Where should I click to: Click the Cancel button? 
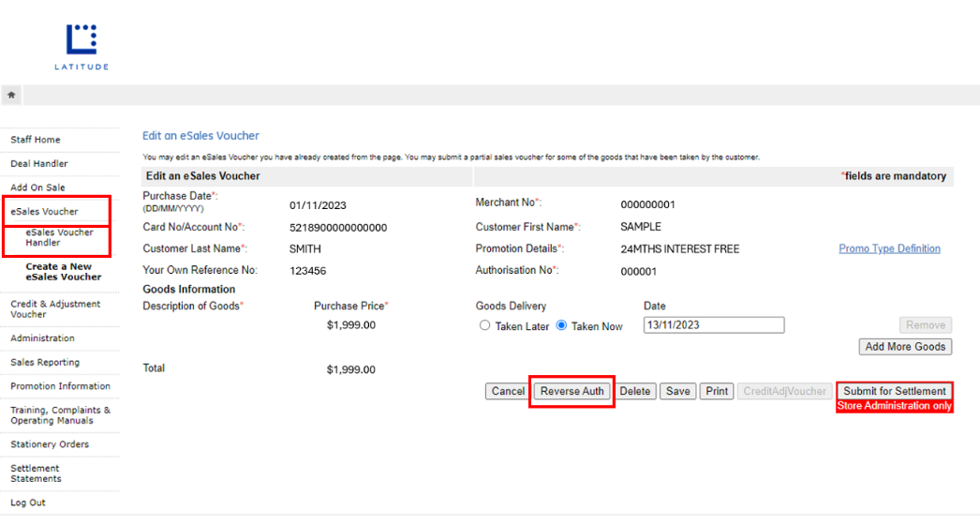point(508,392)
